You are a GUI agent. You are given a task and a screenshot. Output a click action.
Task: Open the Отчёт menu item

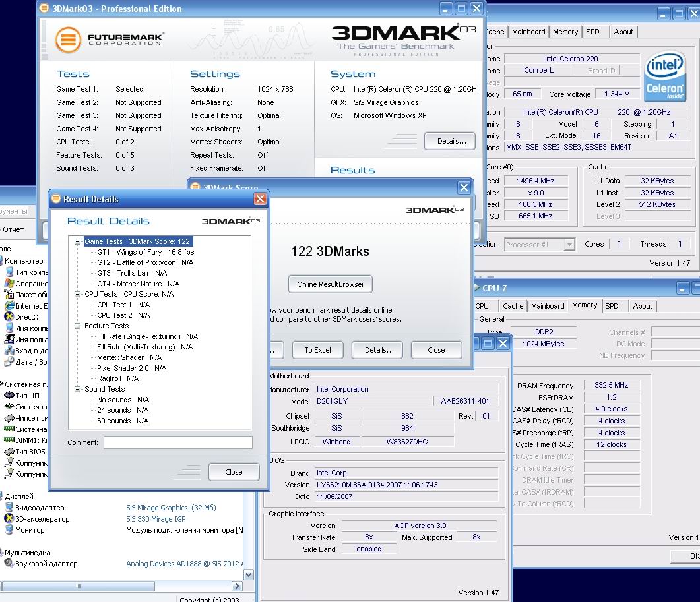(x=13, y=229)
